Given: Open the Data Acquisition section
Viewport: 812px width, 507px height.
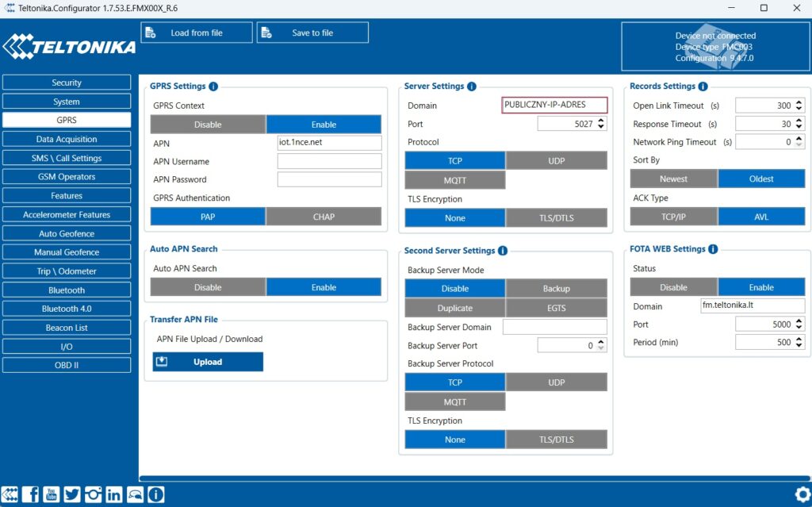Looking at the screenshot, I should click(x=67, y=139).
